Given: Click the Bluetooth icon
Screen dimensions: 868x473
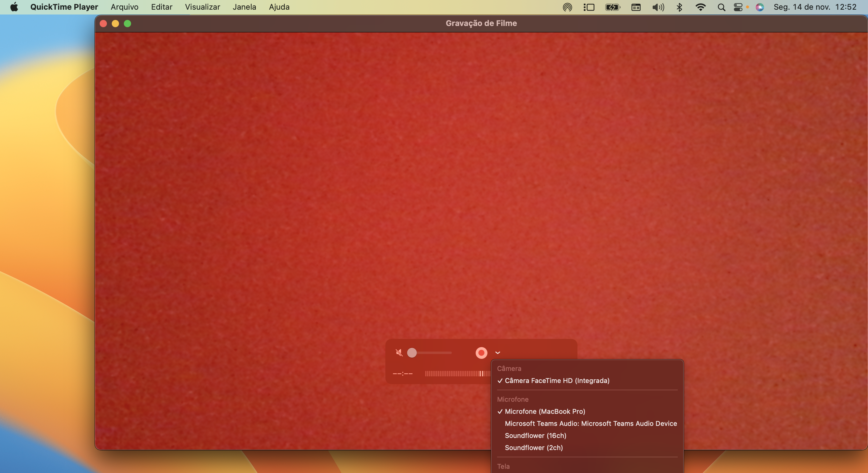Looking at the screenshot, I should point(679,7).
